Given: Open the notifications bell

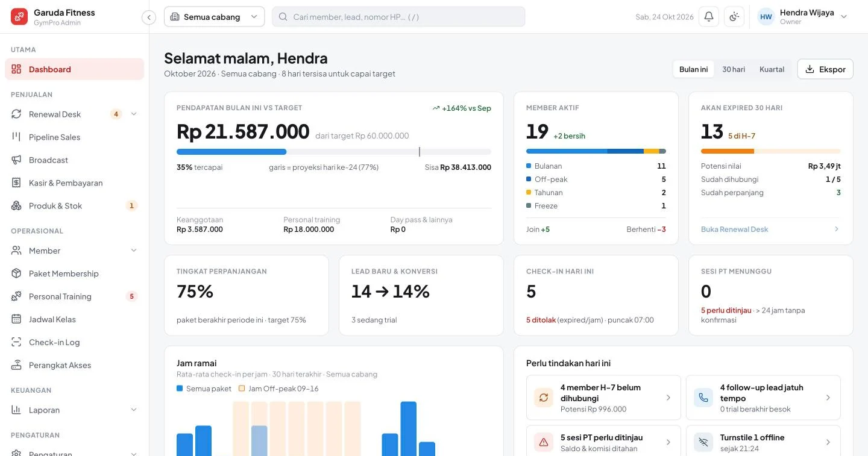Looking at the screenshot, I should click(709, 17).
